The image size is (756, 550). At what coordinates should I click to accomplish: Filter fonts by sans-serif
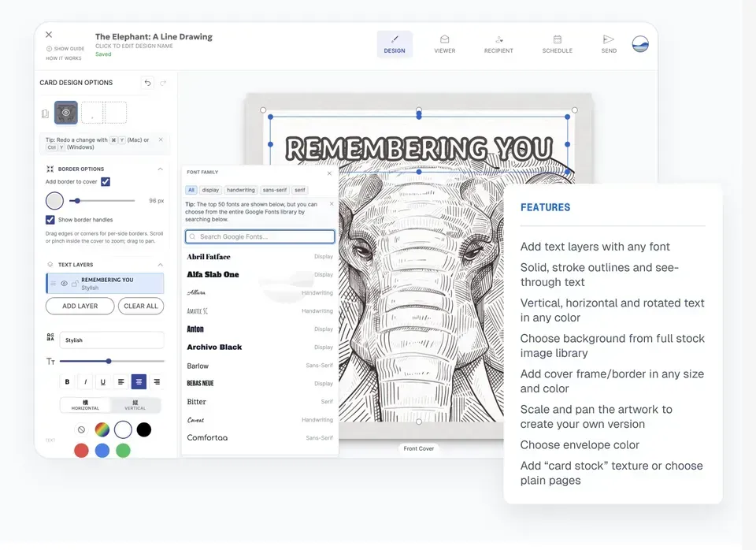tap(275, 190)
